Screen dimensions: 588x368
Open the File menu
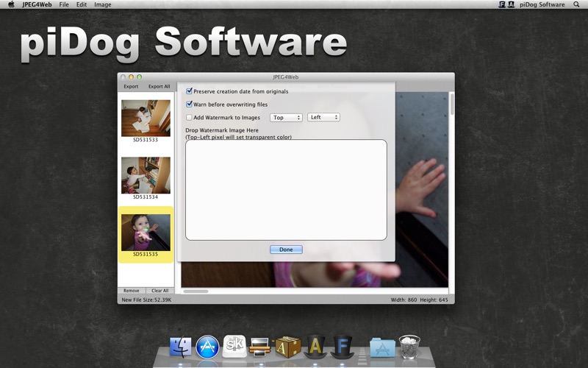(x=64, y=4)
